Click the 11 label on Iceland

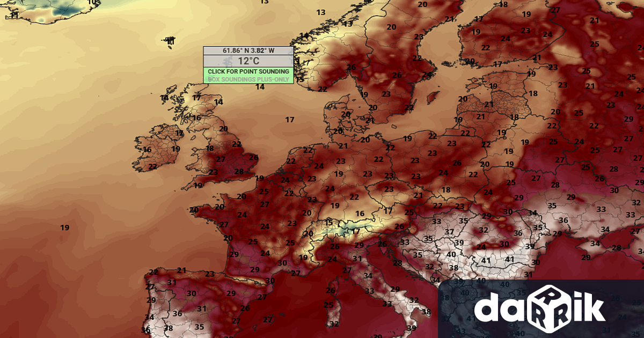click(x=14, y=15)
